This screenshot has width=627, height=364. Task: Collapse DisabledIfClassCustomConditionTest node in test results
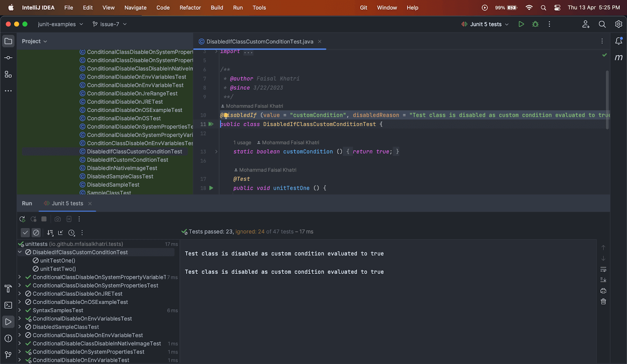coord(20,252)
